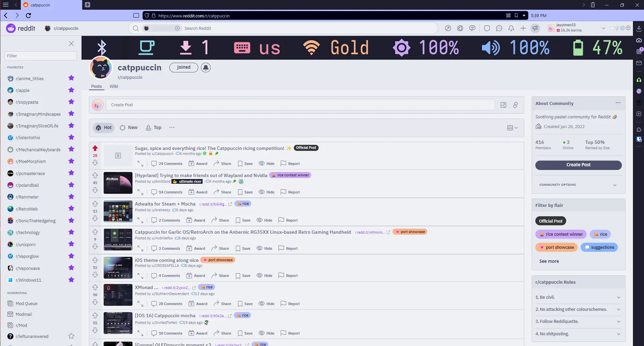Unfavorite r/anime_titties with its star
644x346 pixels.
[x=71, y=78]
